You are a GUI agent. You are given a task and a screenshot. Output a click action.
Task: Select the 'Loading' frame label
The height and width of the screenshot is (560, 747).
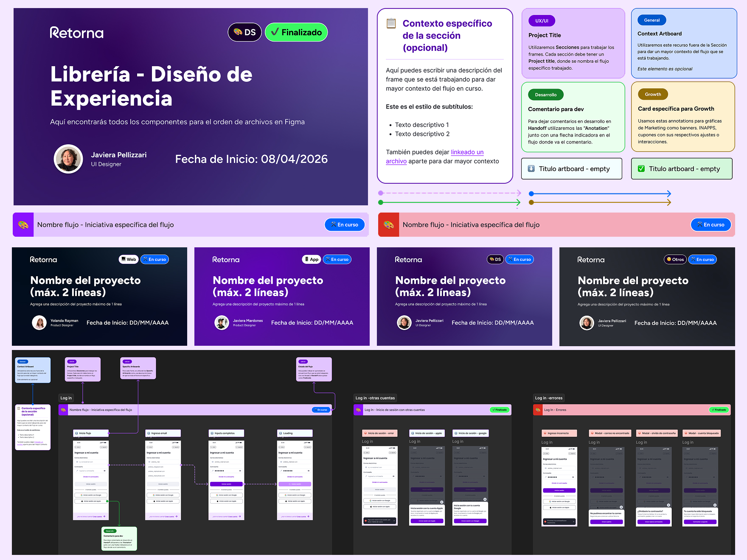pos(295,433)
